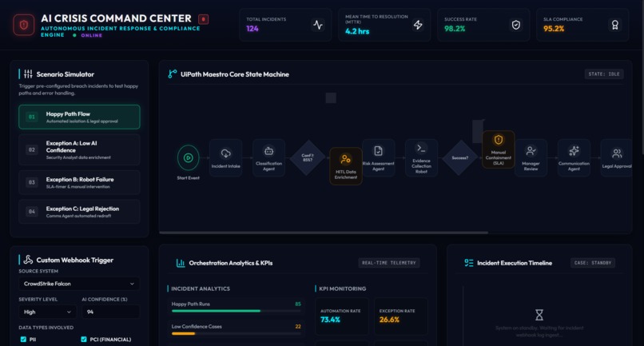This screenshot has width=644, height=346.
Task: Select the Evidence Collection Robot node
Action: coord(421,157)
